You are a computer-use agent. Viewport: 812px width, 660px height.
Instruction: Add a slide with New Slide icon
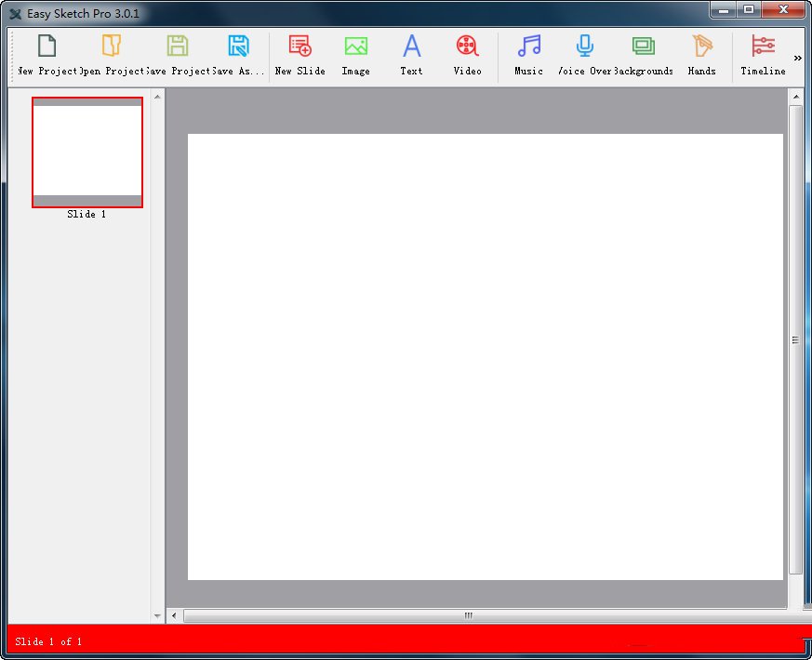coord(300,46)
